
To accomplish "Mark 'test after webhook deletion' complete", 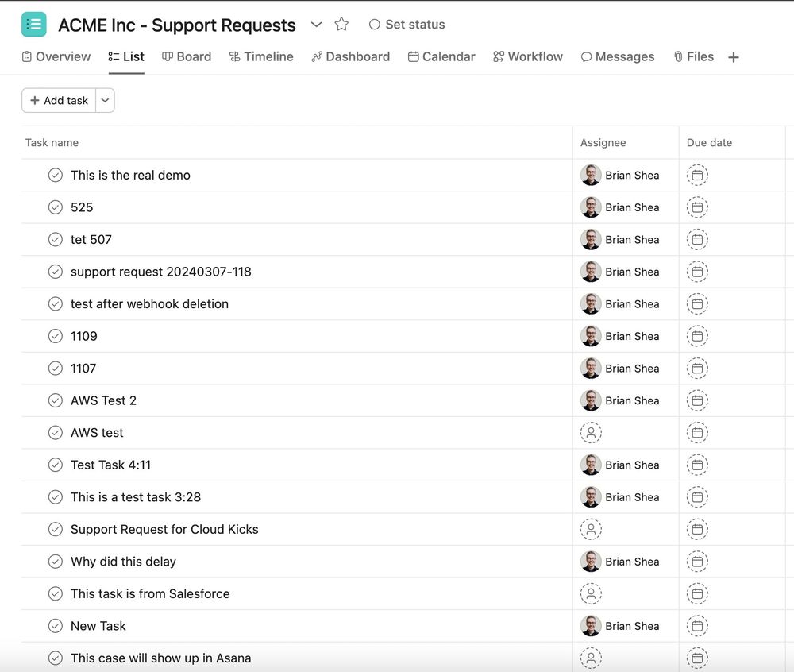I will tap(56, 304).
